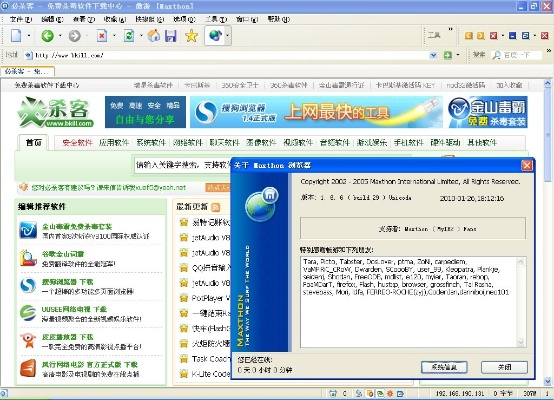Click into the address bar URL field

(x=231, y=55)
